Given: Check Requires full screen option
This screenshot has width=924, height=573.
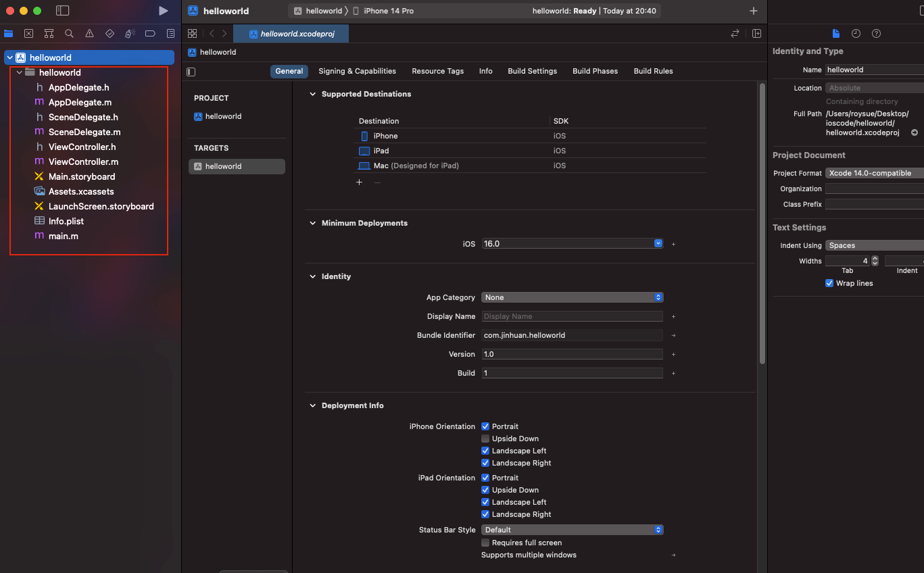Looking at the screenshot, I should 485,543.
